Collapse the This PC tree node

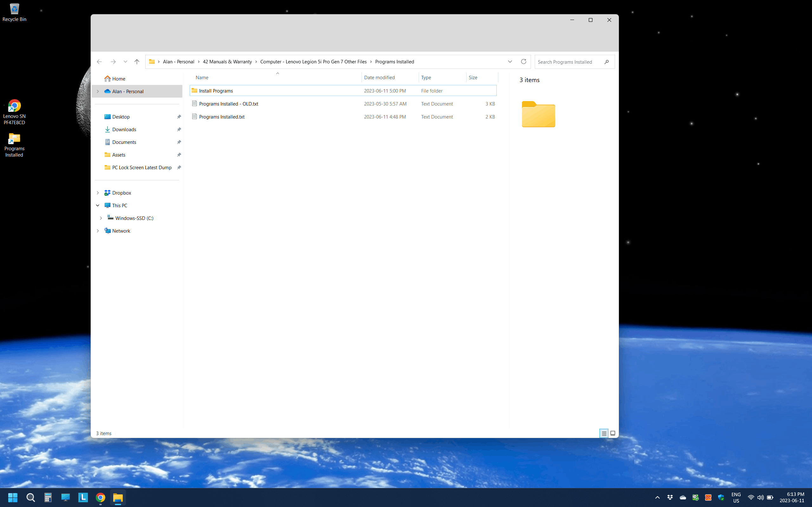pos(98,206)
